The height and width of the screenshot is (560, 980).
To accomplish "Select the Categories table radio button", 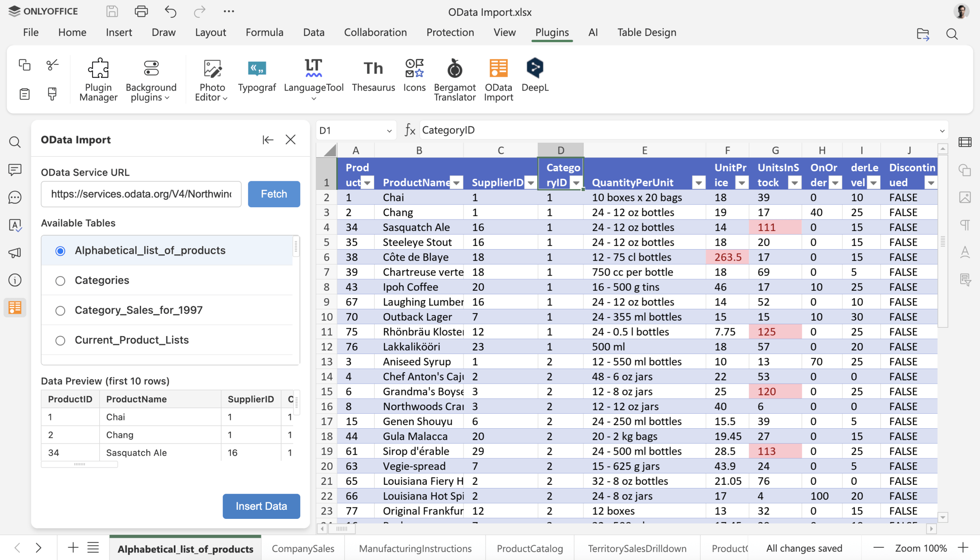I will [60, 281].
